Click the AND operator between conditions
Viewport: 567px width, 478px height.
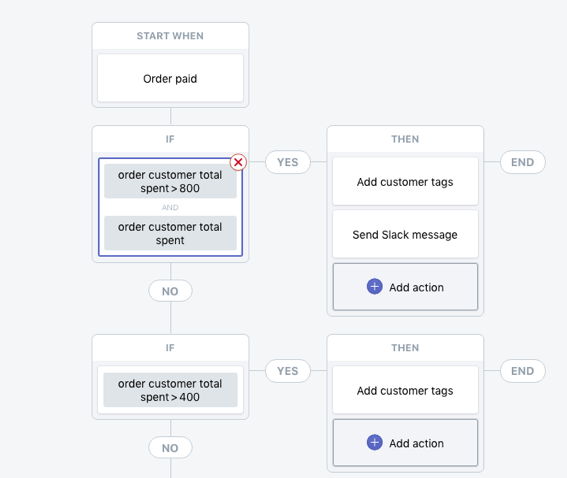[x=170, y=208]
